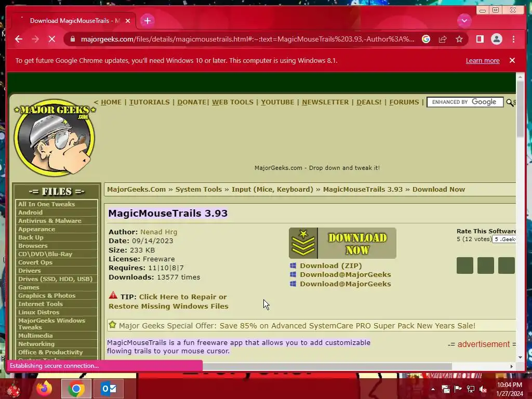This screenshot has width=532, height=399.
Task: Open the HOME navigation link
Action: (x=111, y=102)
